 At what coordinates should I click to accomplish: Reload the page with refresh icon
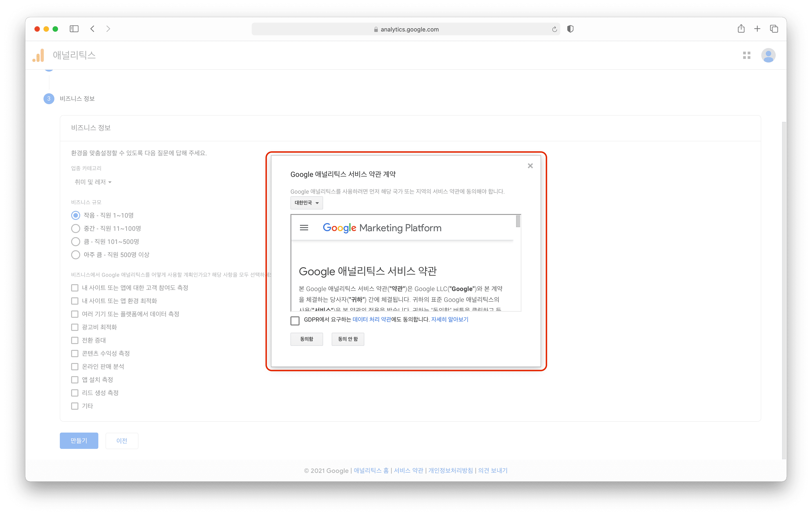tap(554, 29)
